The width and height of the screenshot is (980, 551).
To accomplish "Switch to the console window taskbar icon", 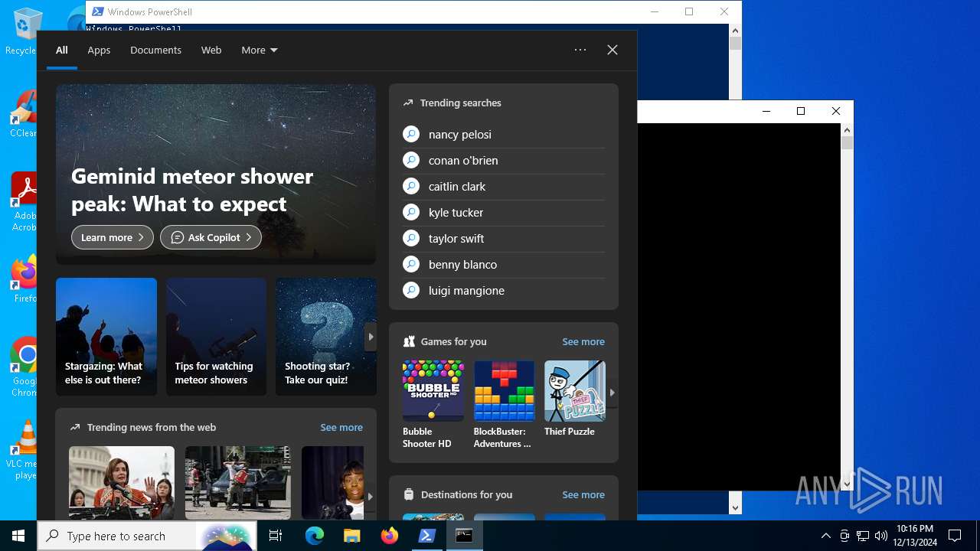I will click(x=464, y=536).
